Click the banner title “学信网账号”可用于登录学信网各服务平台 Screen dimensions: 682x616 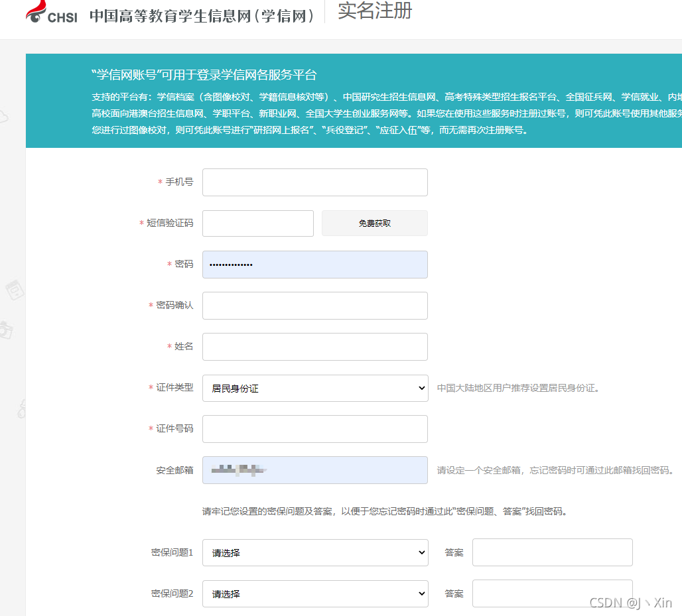(x=204, y=75)
